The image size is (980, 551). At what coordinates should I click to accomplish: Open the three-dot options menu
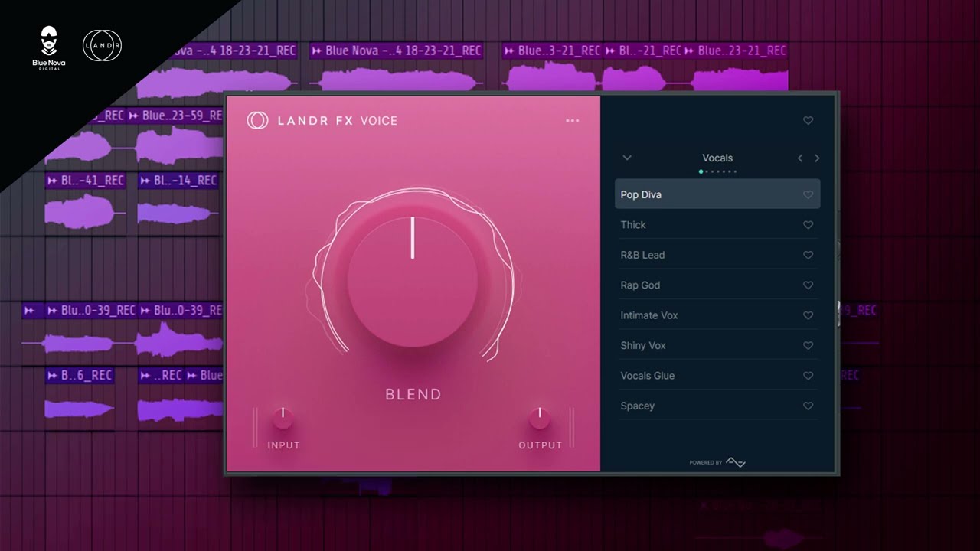point(573,121)
